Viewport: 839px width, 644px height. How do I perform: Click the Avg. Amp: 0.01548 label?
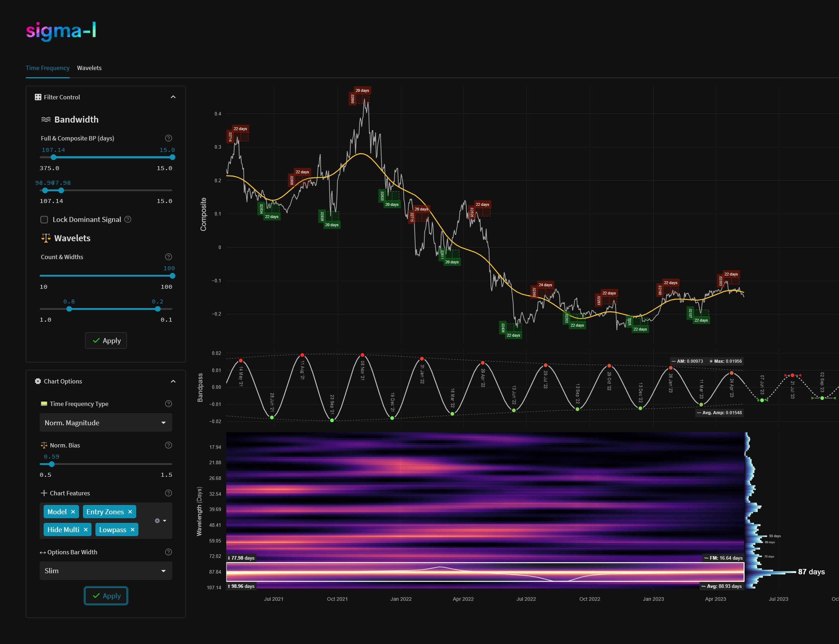[x=719, y=413]
